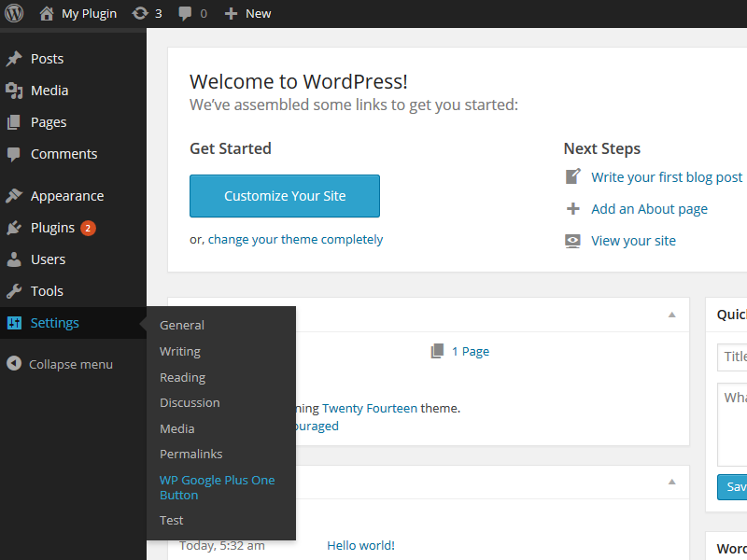
Task: Click the Users person icon
Action: point(14,259)
